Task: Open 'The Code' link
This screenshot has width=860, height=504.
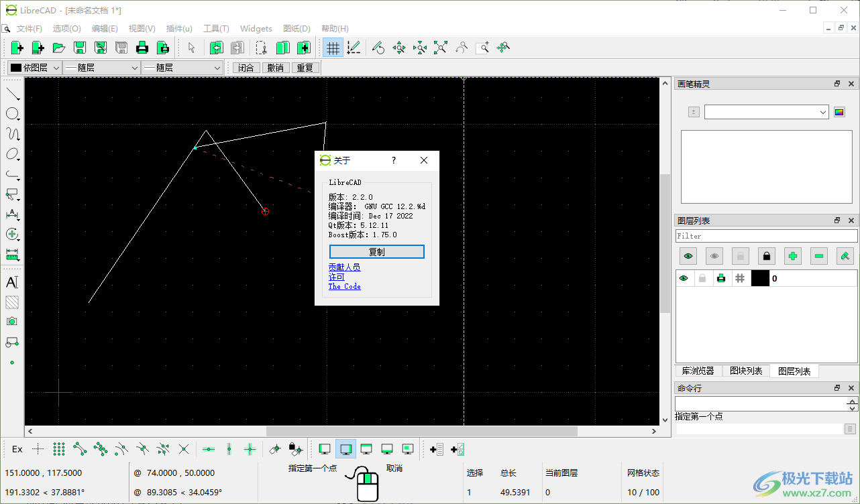Action: tap(345, 286)
